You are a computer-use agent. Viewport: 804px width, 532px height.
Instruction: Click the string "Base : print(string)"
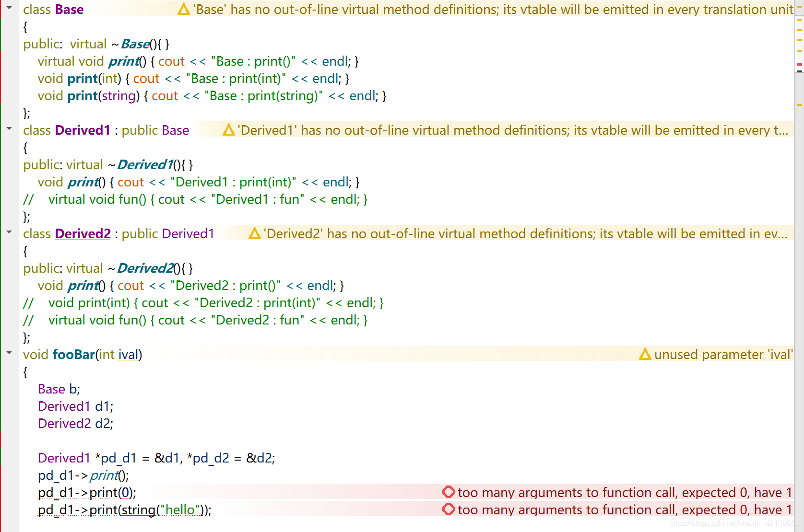coord(264,96)
